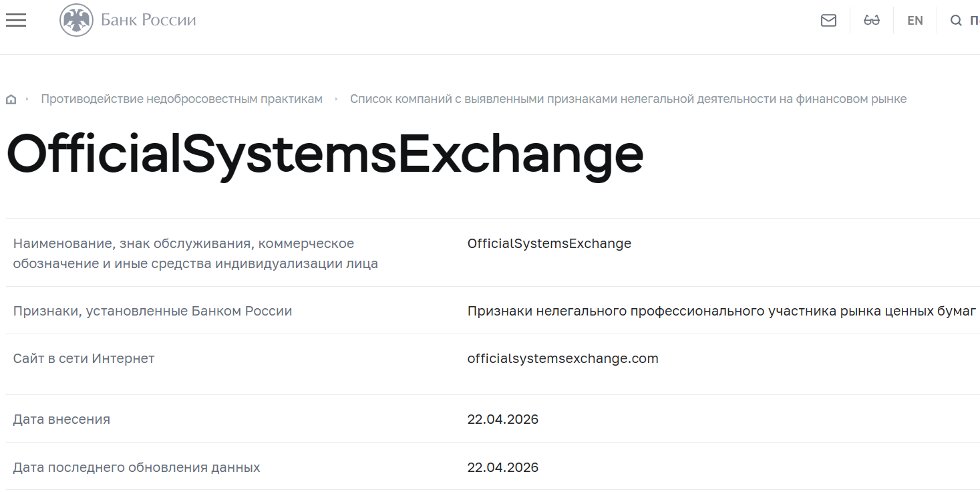
Task: Return home via the breadcrumb house icon
Action: point(11,98)
